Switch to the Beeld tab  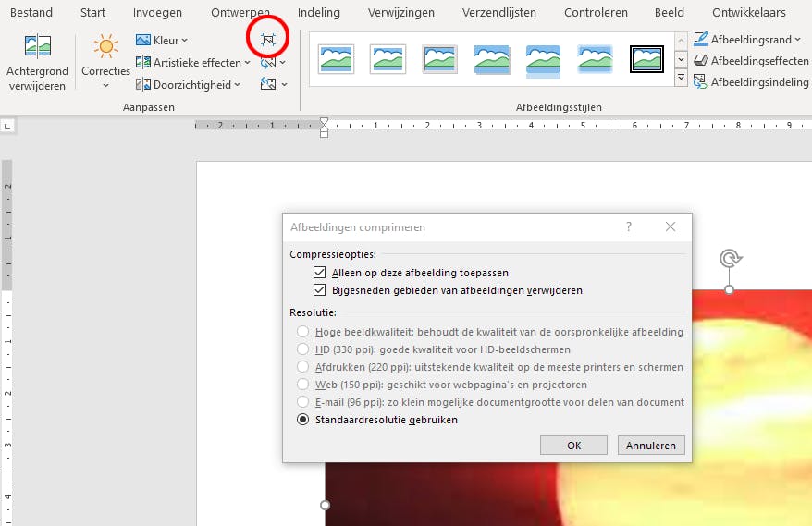(669, 12)
